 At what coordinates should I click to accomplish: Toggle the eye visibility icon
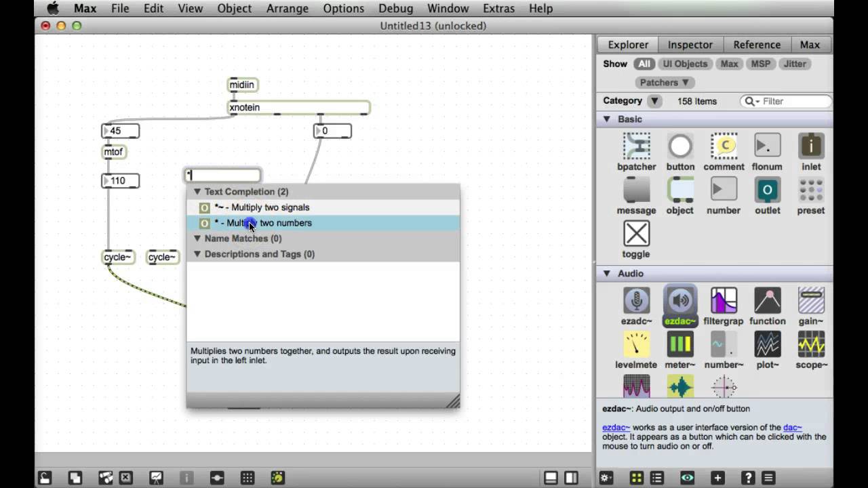(688, 478)
